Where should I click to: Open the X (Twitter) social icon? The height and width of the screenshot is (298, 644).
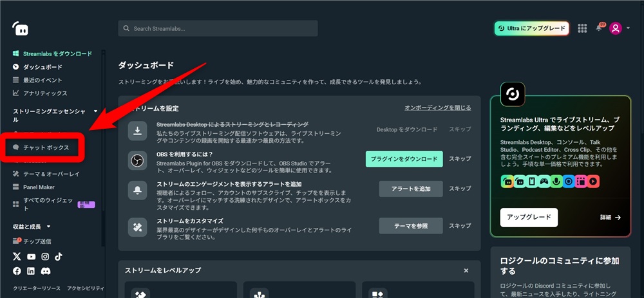tap(17, 257)
